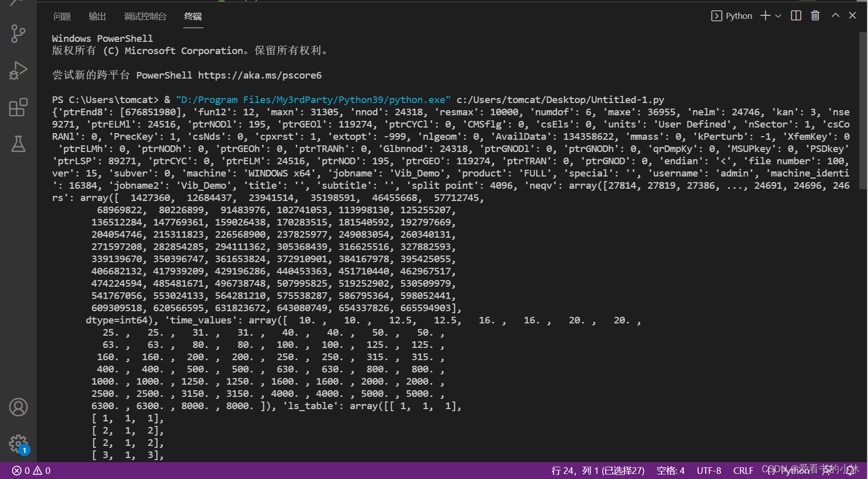
Task: Open the errors and warnings status item
Action: coord(32,471)
